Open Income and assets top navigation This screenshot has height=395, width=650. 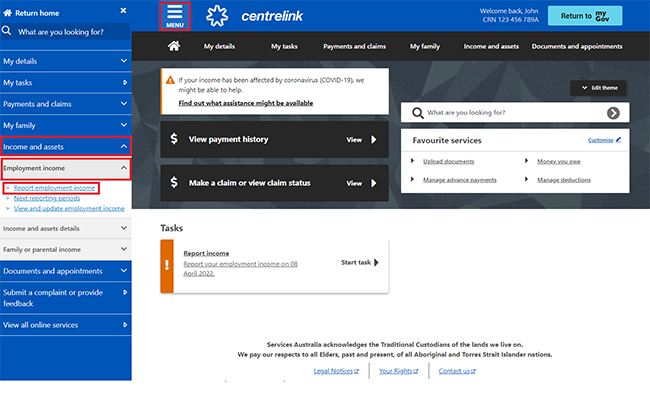pos(491,46)
